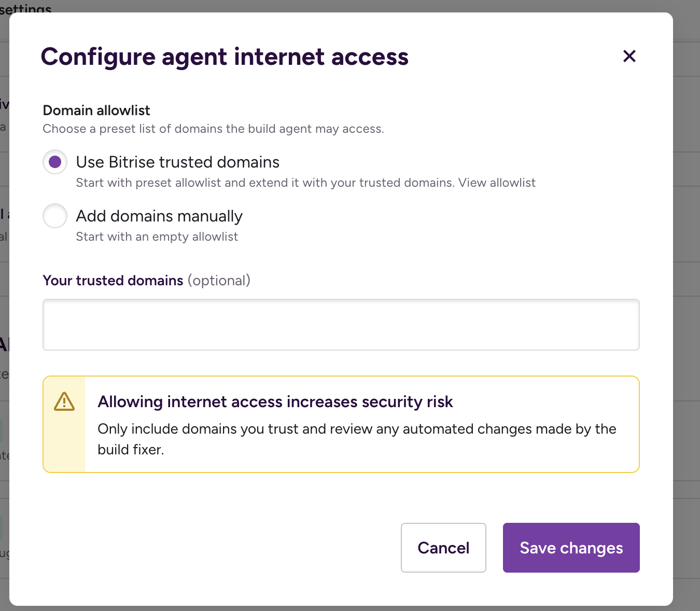Click the Domain allowlist section heading

pos(96,110)
